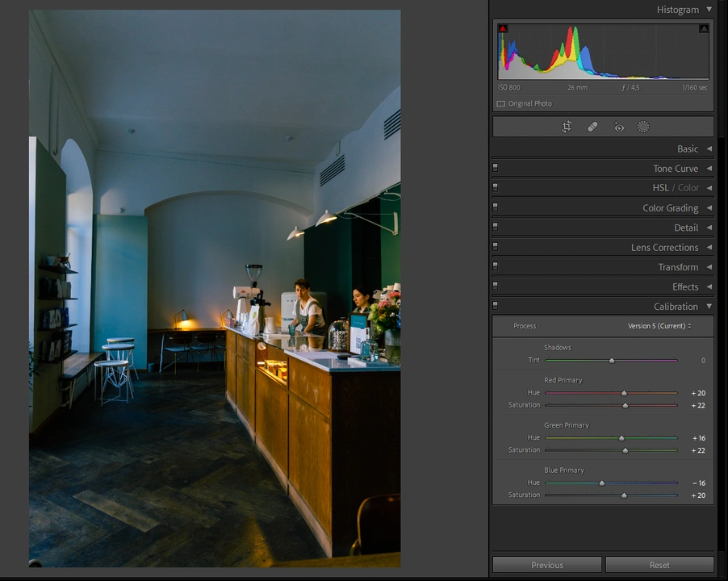The width and height of the screenshot is (728, 581).
Task: Click the Red Primary label
Action: 563,380
